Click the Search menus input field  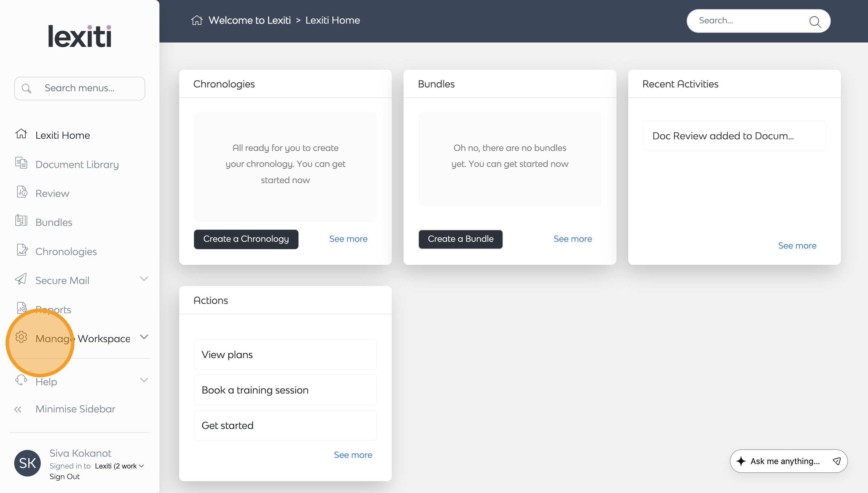(x=80, y=88)
